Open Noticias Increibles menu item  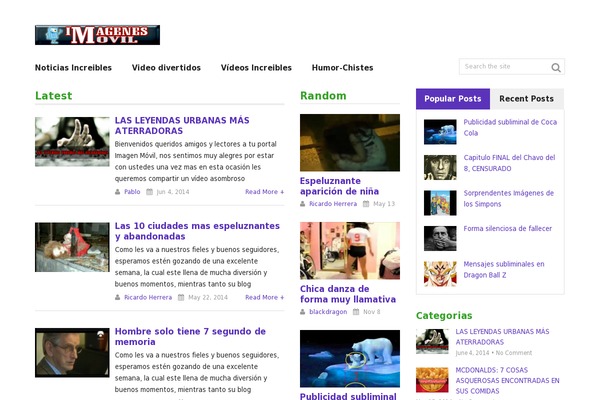point(73,68)
